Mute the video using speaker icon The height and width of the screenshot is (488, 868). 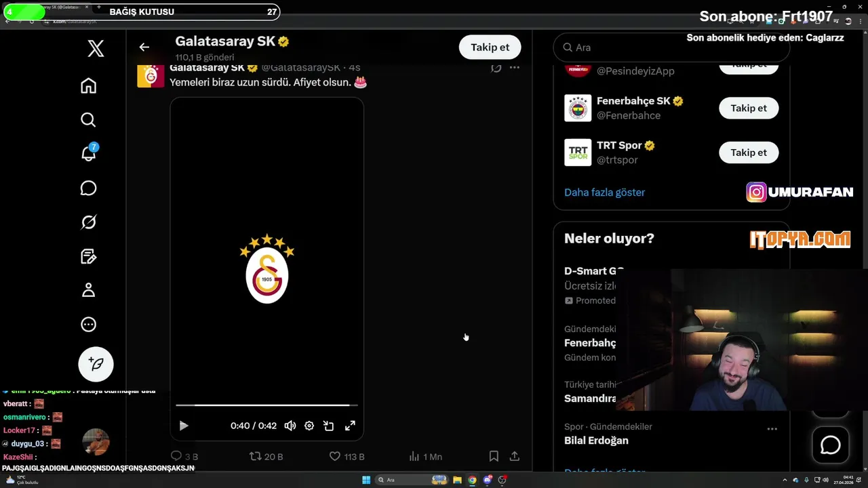point(290,426)
